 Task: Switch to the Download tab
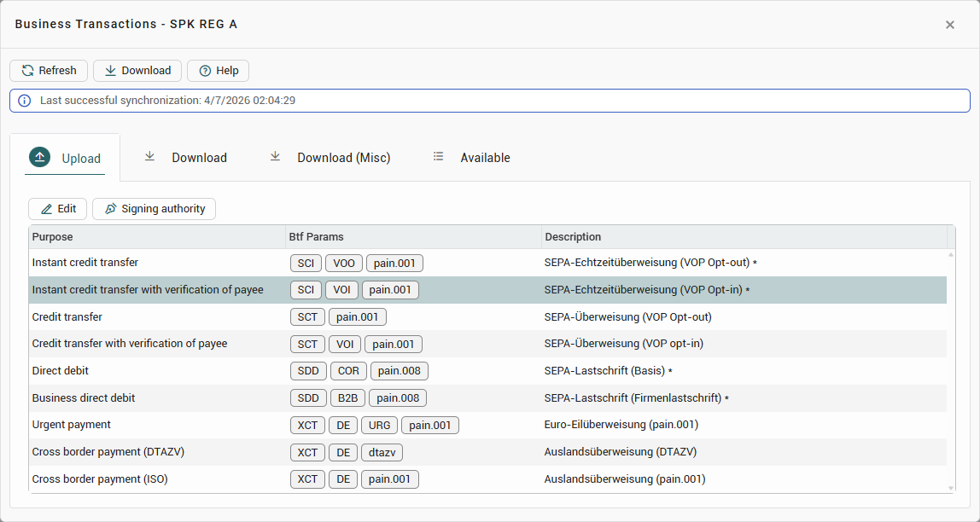(185, 158)
